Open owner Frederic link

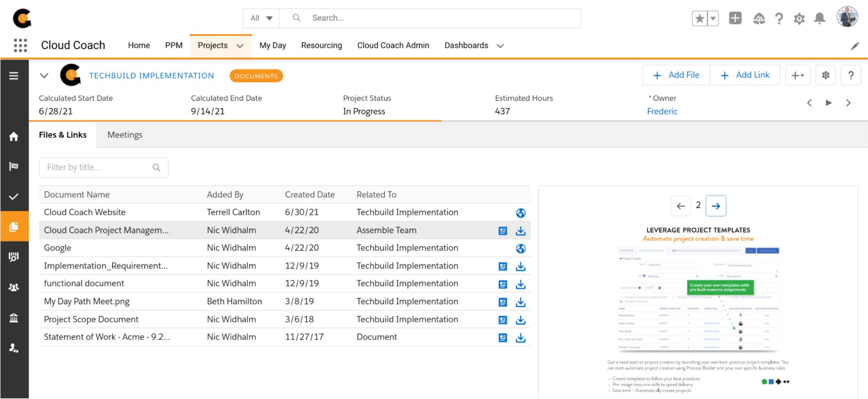[x=662, y=111]
